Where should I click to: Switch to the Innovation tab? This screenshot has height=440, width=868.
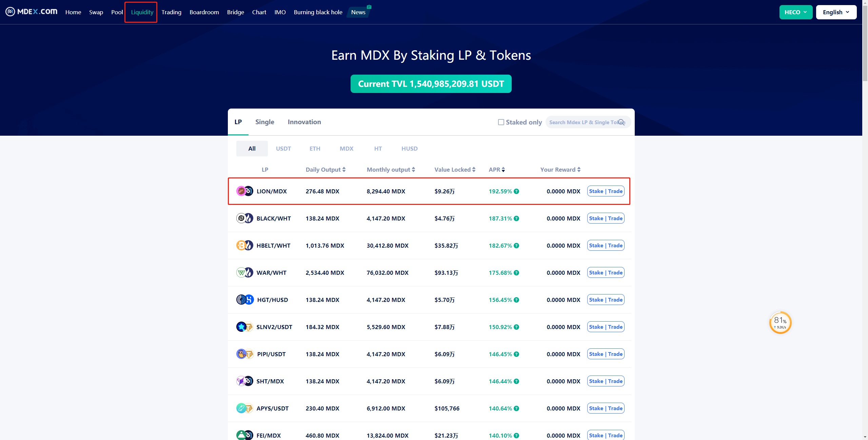304,122
